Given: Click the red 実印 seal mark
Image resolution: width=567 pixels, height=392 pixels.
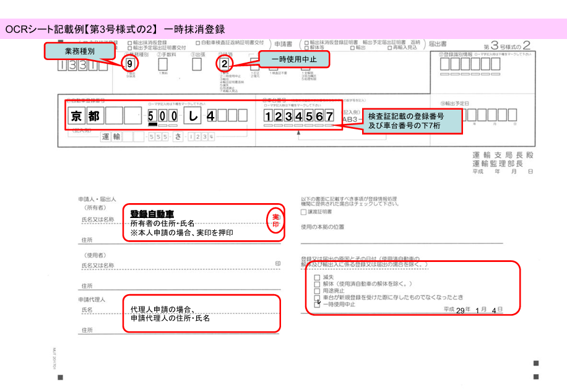Looking at the screenshot, I should (275, 220).
